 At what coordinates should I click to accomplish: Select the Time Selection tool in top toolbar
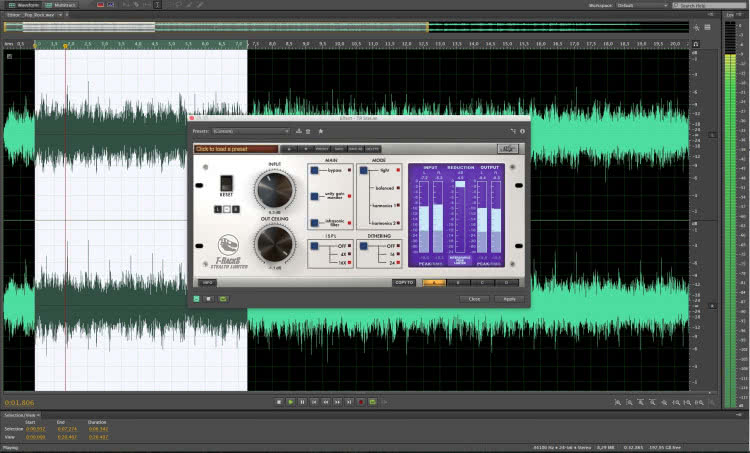pyautogui.click(x=157, y=5)
